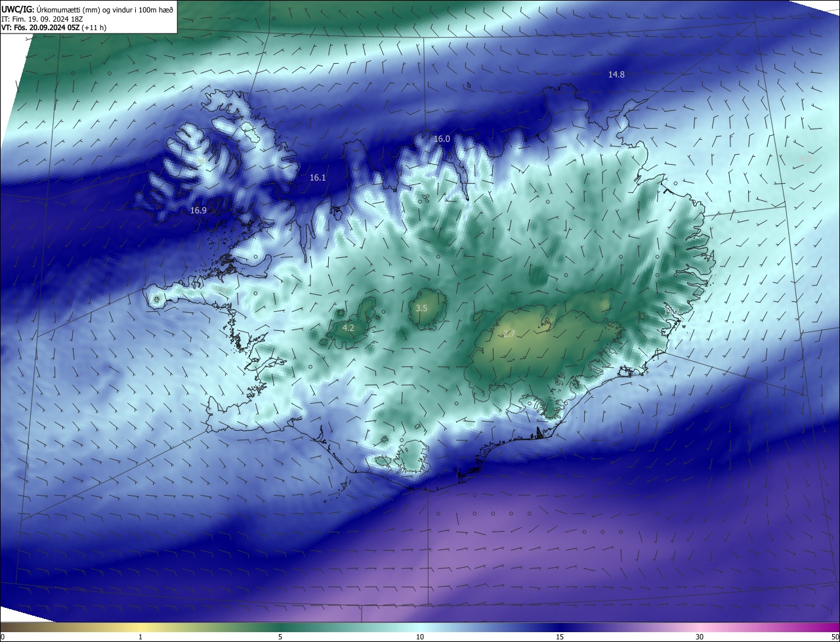Click the 1 tick on the color scale
Image resolution: width=840 pixels, height=642 pixels.
140,637
